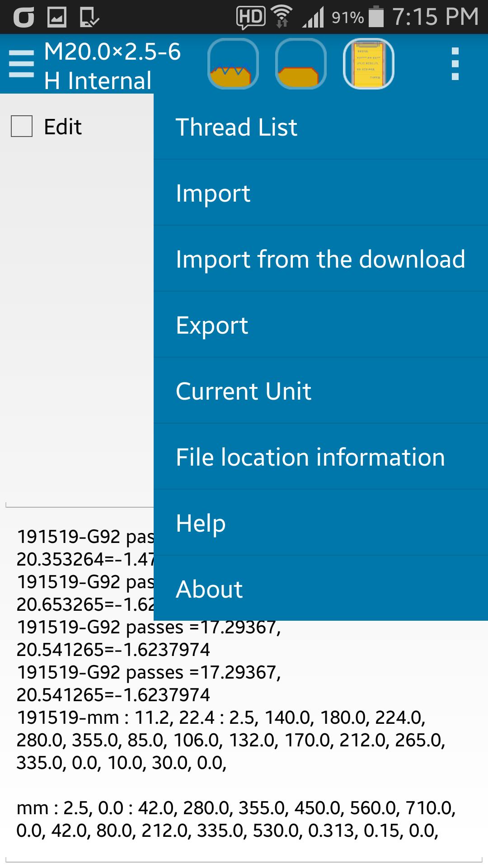This screenshot has height=868, width=488.
Task: Tap the M20.0×2.5-6 H Internal title
Action: (x=113, y=66)
